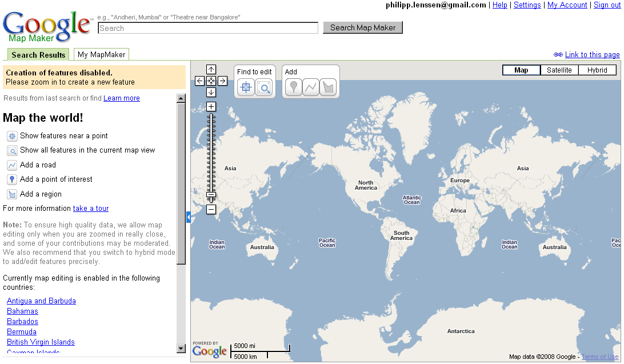Choose the Add road line tool in toolbar
Screen dimensions: 624x364
pos(311,87)
